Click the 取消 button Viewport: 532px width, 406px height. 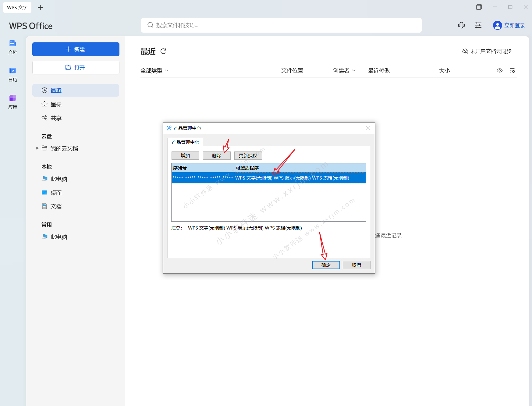click(356, 265)
